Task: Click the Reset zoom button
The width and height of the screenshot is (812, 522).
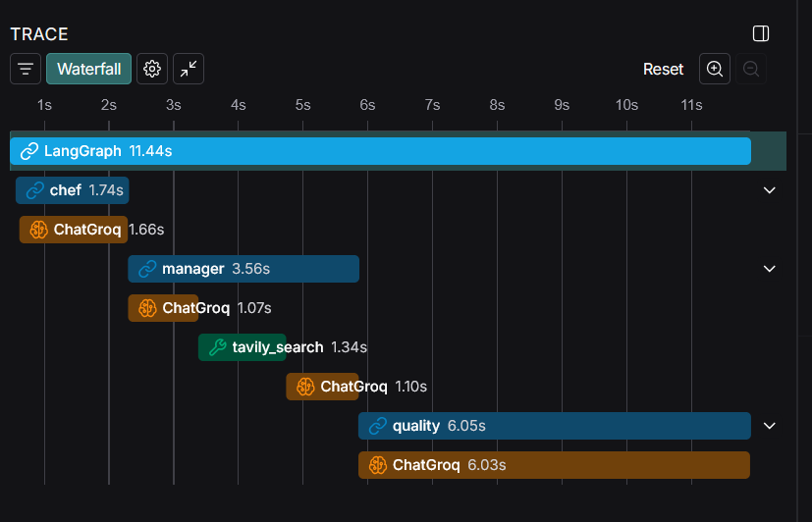Action: tap(663, 69)
